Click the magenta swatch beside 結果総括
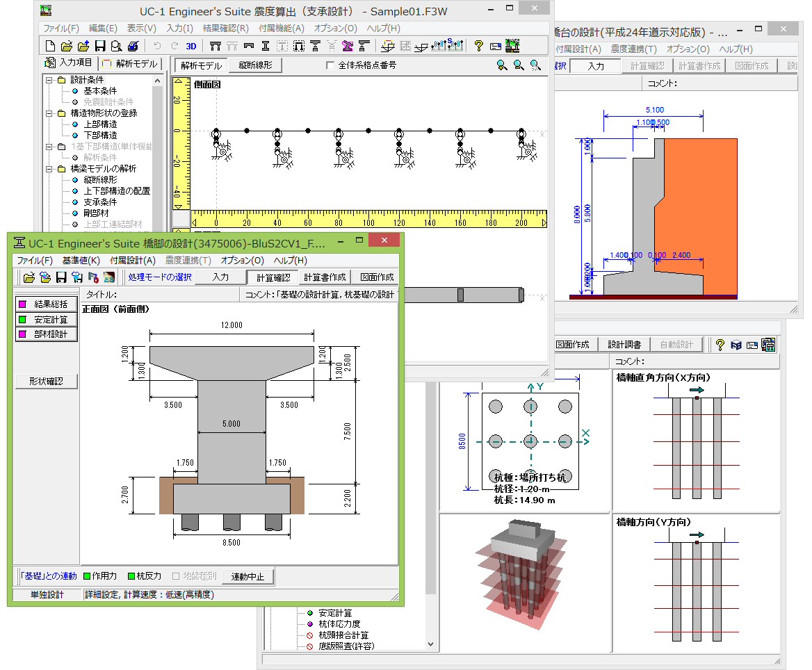 pyautogui.click(x=22, y=304)
